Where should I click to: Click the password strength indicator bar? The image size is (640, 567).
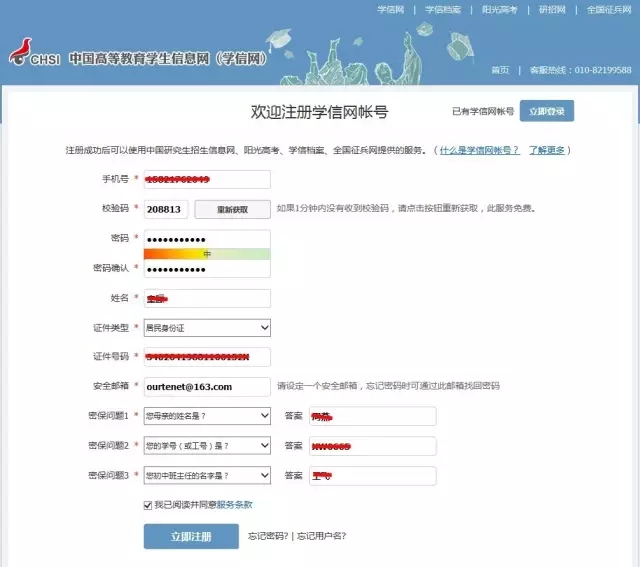click(207, 254)
